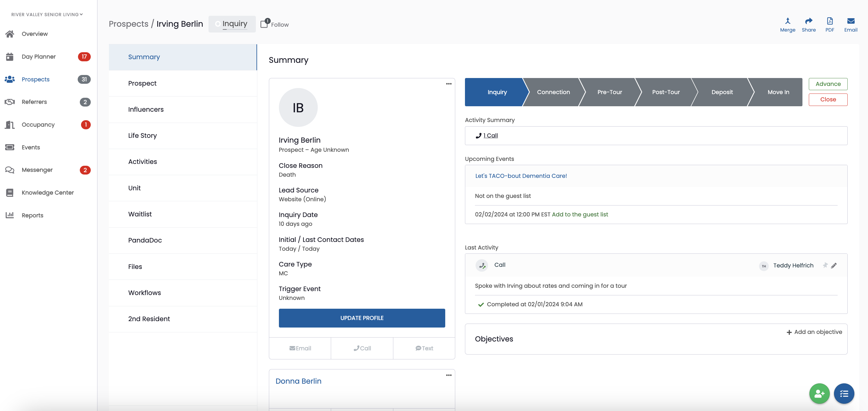This screenshot has width=868, height=411.
Task: Click the Events ticket icon
Action: (10, 147)
